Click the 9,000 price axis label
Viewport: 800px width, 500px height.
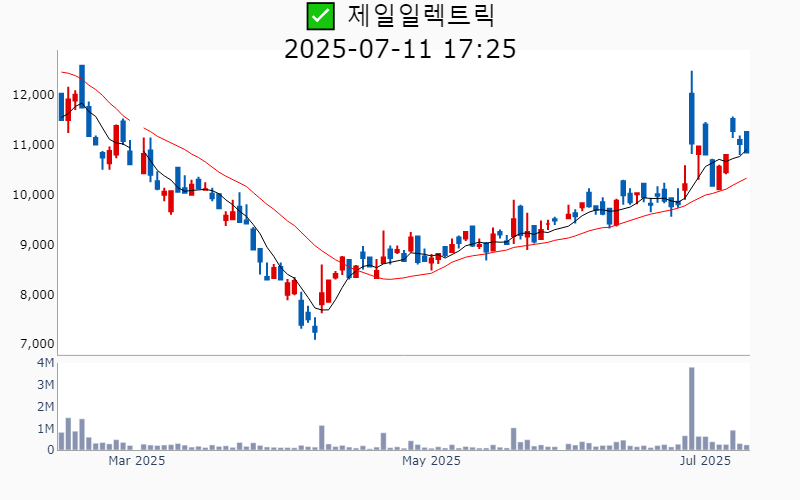pyautogui.click(x=37, y=245)
